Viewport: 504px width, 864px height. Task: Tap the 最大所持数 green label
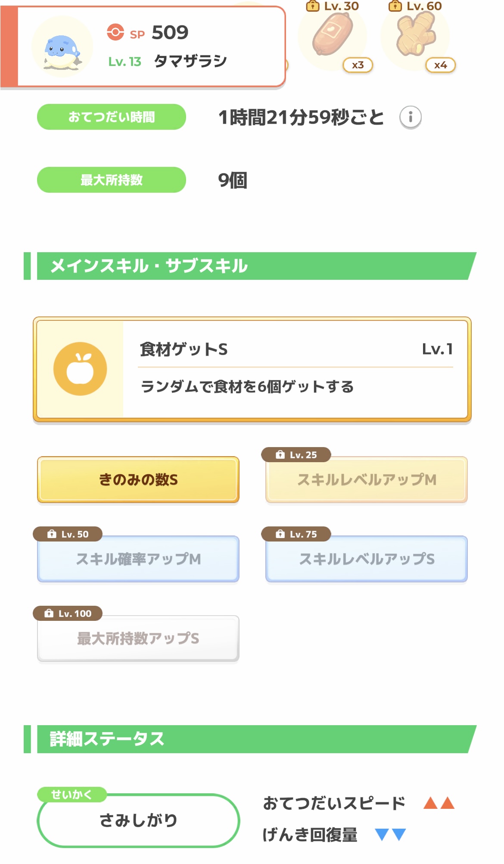pyautogui.click(x=112, y=180)
